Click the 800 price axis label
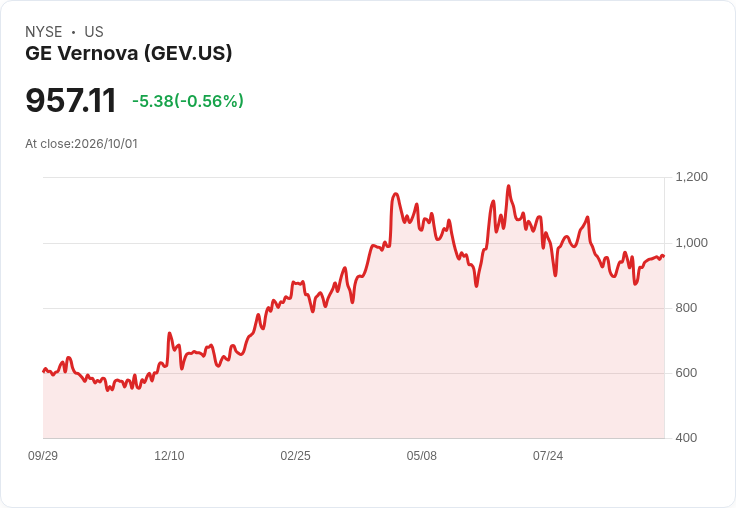 point(686,308)
